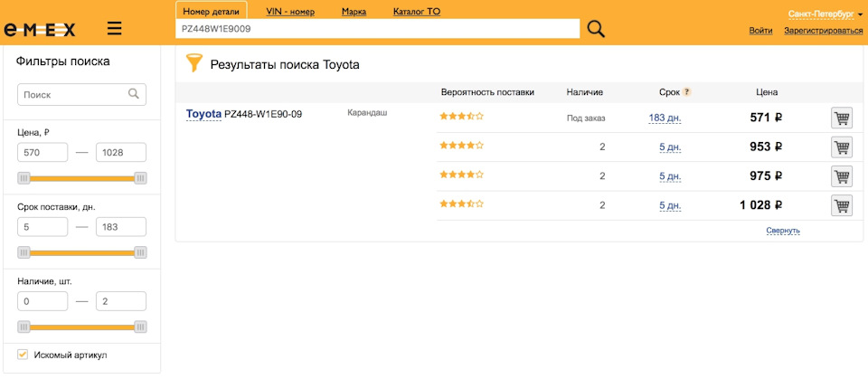The width and height of the screenshot is (868, 379).
Task: Click star rating of the 953 ₽ offer
Action: click(462, 145)
